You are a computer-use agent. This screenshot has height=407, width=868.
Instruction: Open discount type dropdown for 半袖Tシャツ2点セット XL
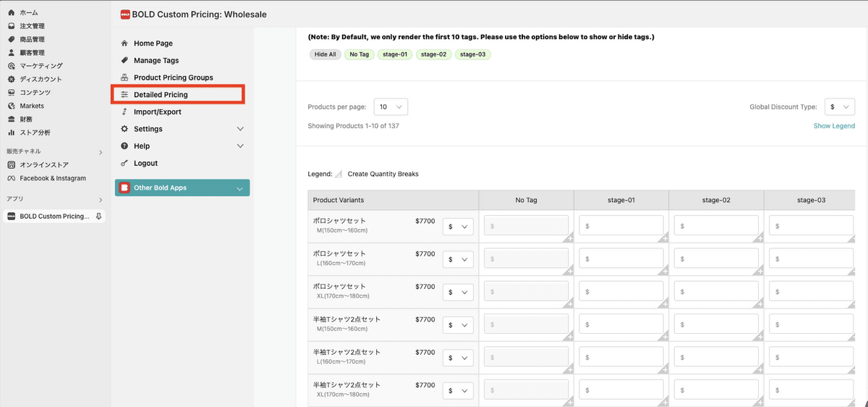coord(458,391)
